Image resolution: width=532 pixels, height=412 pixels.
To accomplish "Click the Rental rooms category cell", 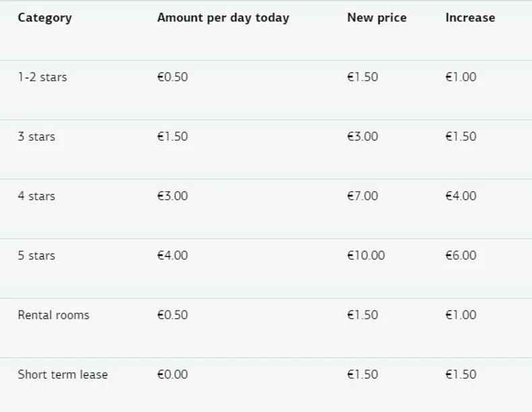I will (x=53, y=315).
